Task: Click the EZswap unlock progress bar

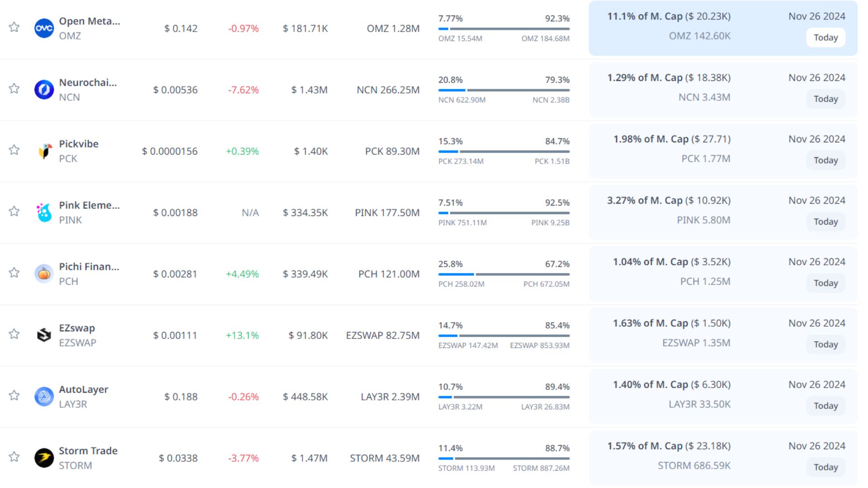Action: pyautogui.click(x=504, y=336)
